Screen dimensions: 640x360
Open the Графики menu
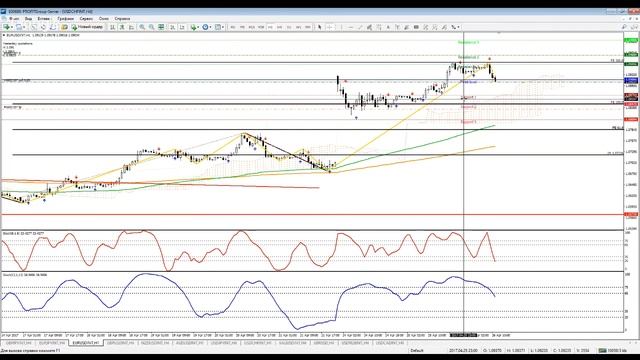[x=65, y=19]
